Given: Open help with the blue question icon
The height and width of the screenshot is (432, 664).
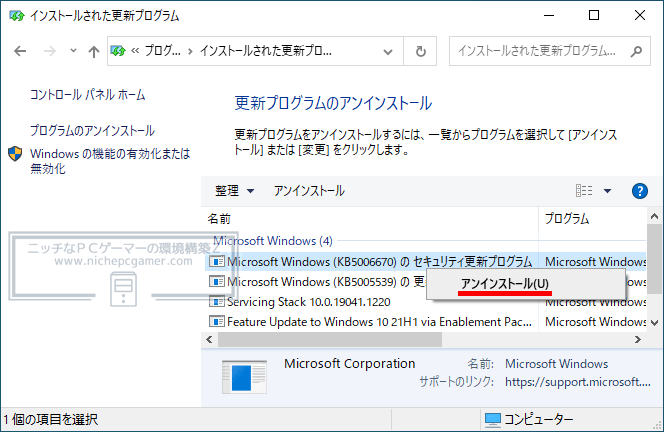Looking at the screenshot, I should click(639, 191).
